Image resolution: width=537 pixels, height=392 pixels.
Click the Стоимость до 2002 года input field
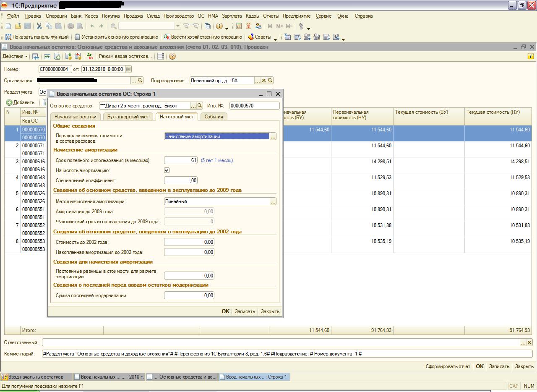click(x=189, y=242)
